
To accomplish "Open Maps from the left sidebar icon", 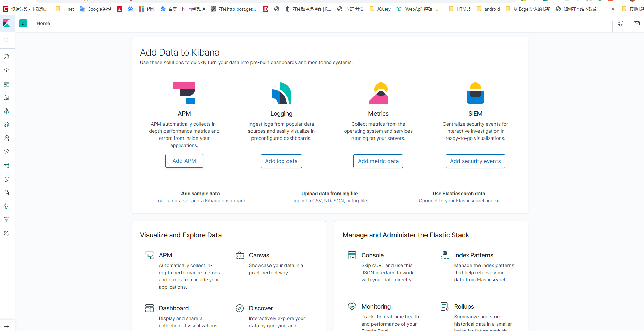I will coord(6,111).
